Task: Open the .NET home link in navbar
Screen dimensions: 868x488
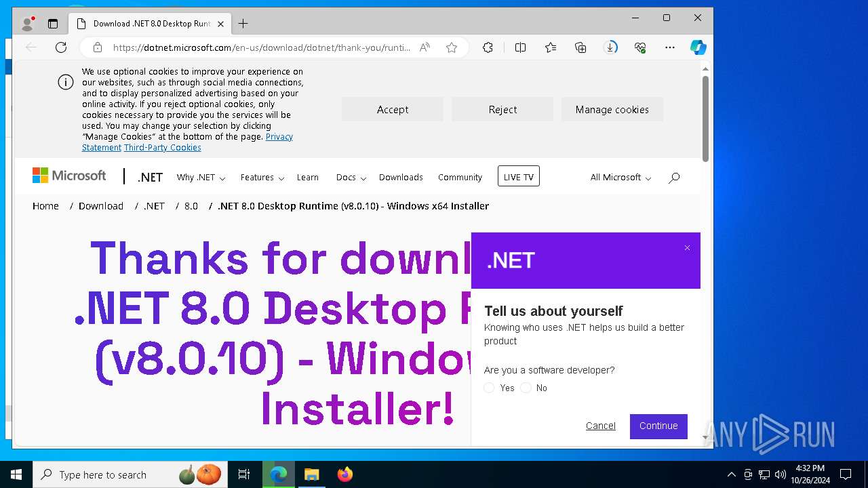Action: pyautogui.click(x=150, y=177)
